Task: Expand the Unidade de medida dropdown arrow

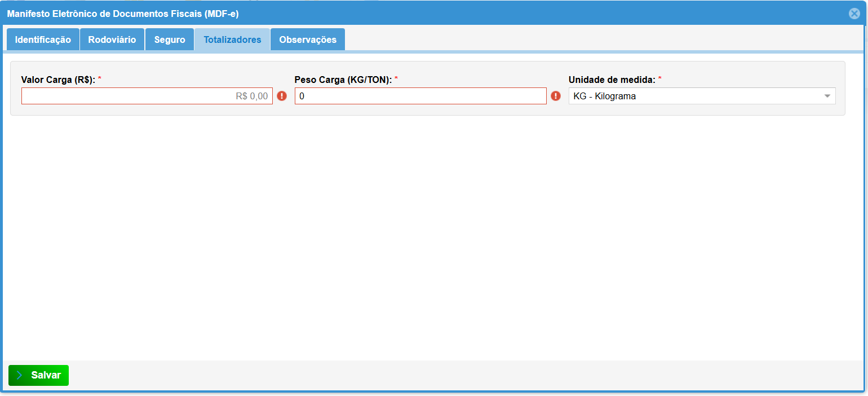Action: click(x=827, y=96)
